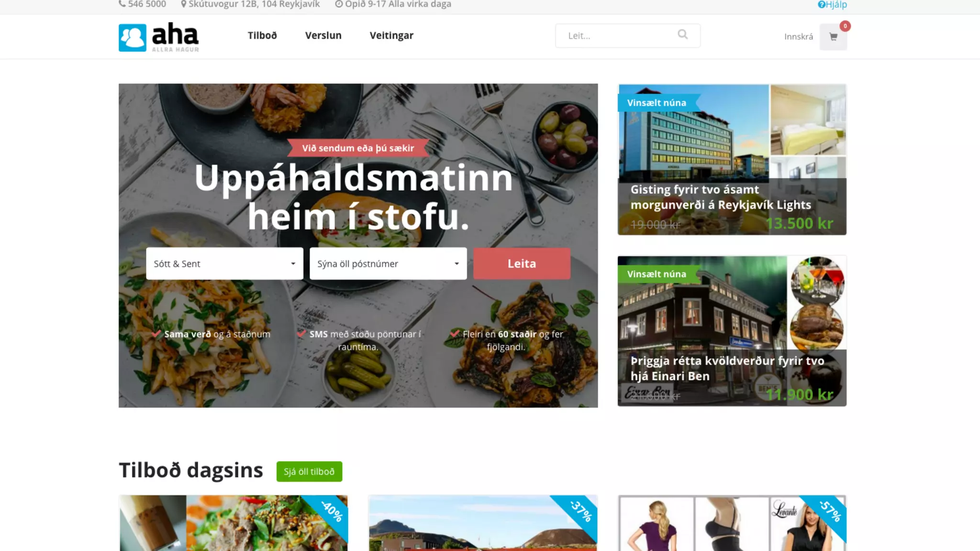Click the Hjálp question mark icon

click(x=822, y=5)
